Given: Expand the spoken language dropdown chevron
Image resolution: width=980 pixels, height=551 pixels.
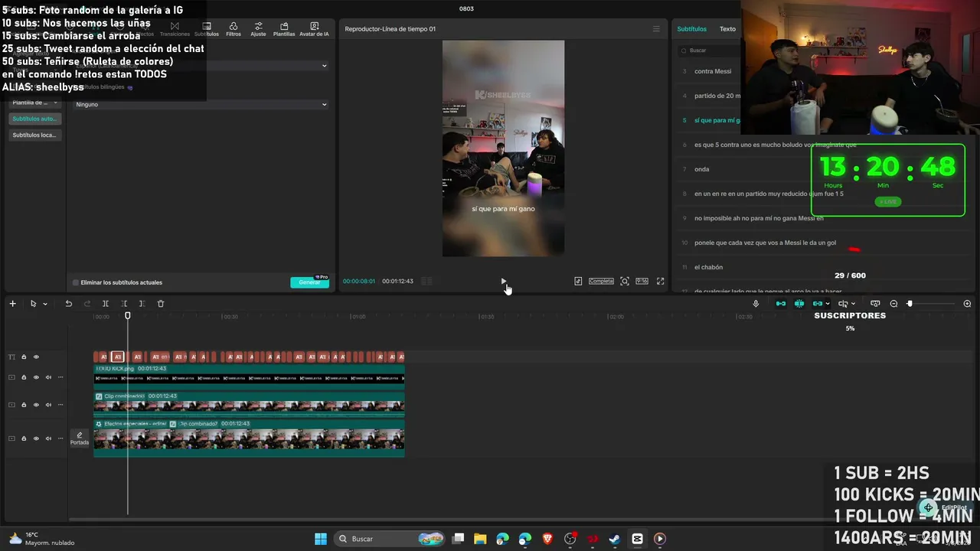Looking at the screenshot, I should pos(324,66).
